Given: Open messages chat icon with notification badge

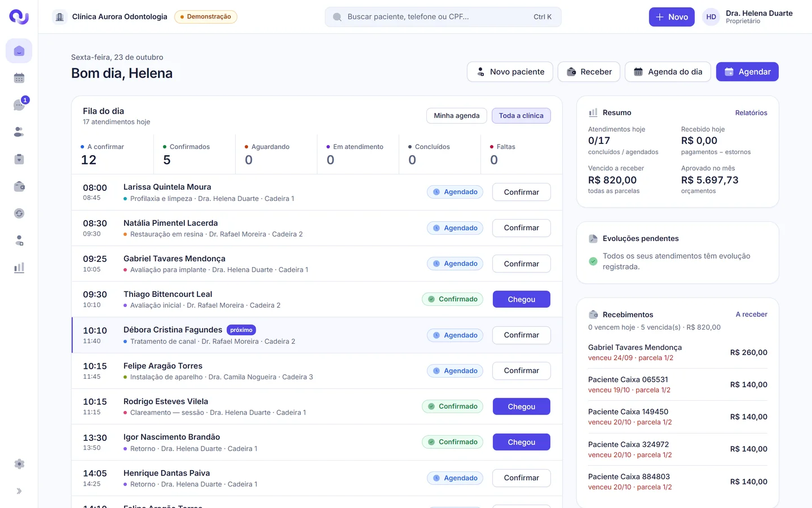Looking at the screenshot, I should click(x=19, y=105).
